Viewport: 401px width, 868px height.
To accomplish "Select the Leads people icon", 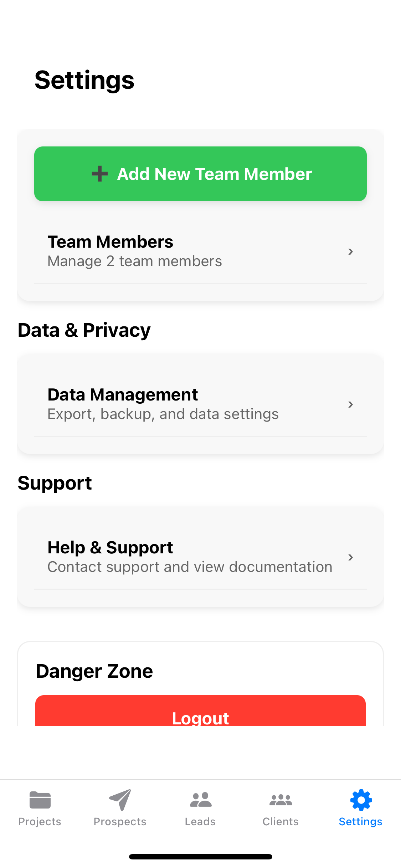I will click(x=201, y=800).
